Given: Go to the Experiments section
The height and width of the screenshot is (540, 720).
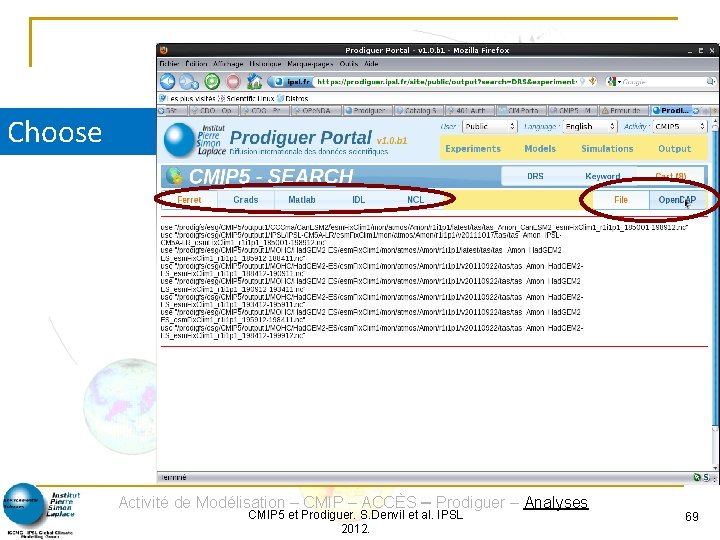Looking at the screenshot, I should (473, 149).
